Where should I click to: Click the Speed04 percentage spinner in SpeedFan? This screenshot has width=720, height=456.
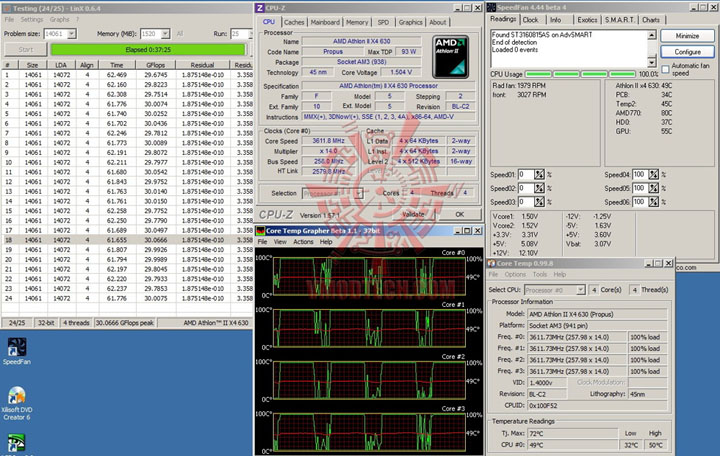[653, 175]
